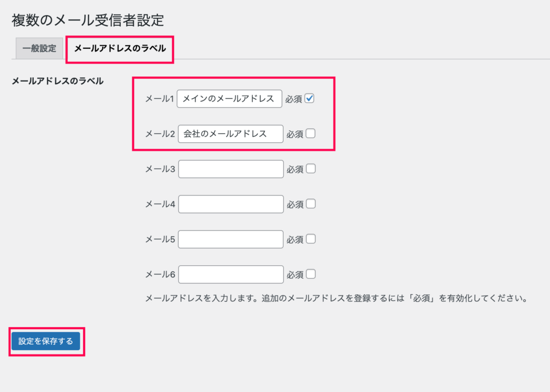Click the 設定を保存する button
The height and width of the screenshot is (392, 550).
[46, 341]
